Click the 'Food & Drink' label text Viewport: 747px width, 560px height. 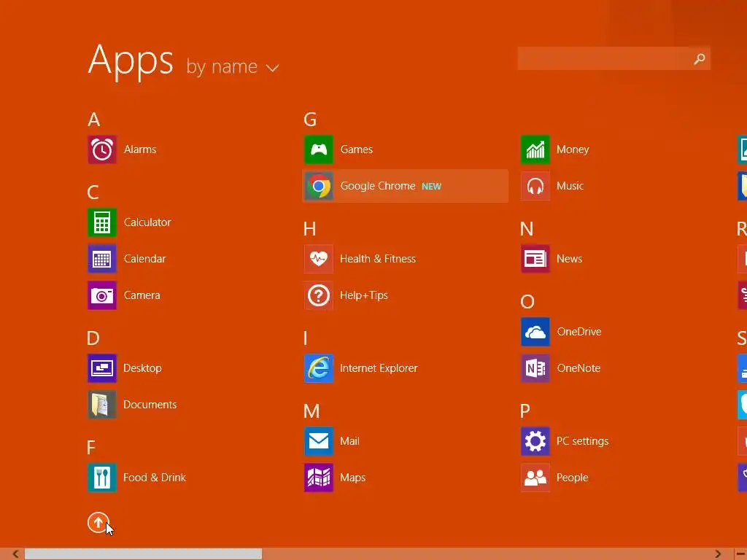click(155, 478)
